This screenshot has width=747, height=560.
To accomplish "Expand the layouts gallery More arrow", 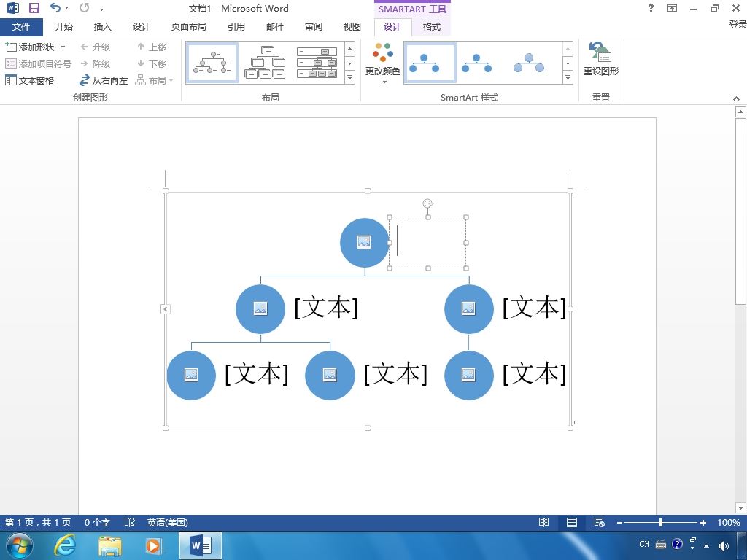I will coord(349,77).
